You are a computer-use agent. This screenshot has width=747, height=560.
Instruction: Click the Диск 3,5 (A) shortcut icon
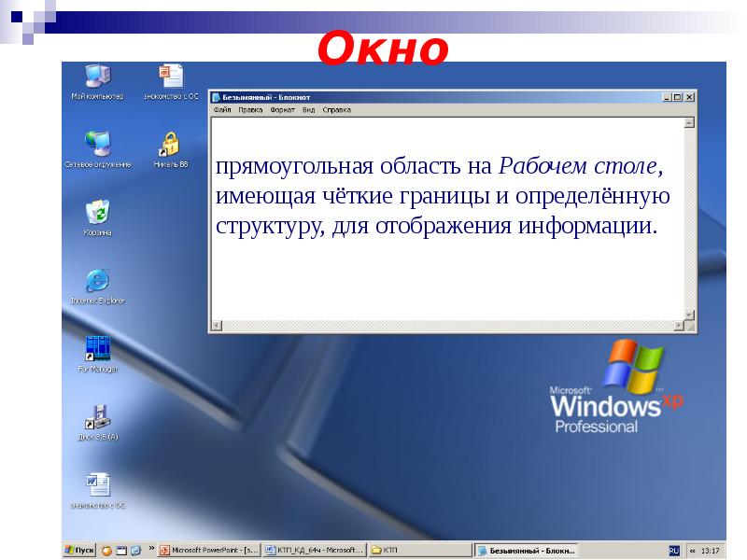[97, 416]
